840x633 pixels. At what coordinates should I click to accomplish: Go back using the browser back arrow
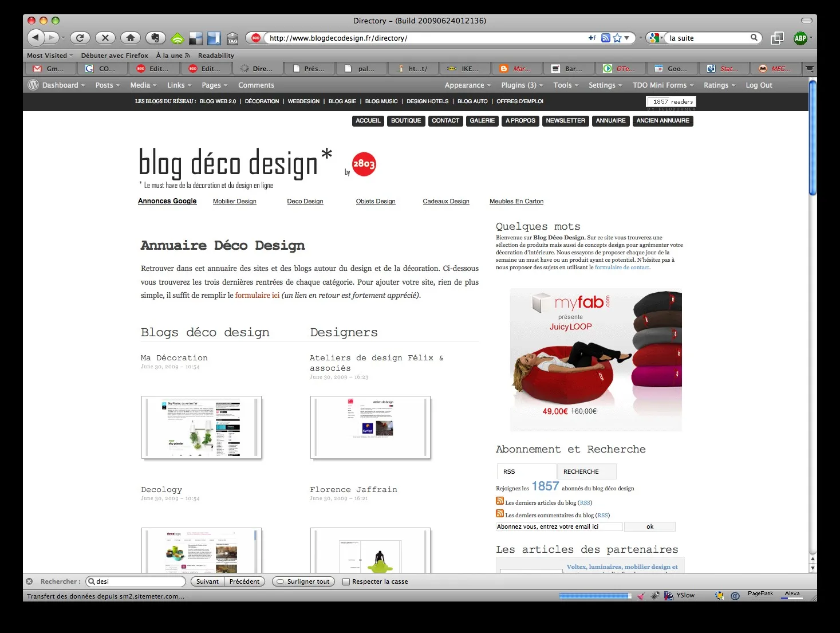[x=36, y=38]
